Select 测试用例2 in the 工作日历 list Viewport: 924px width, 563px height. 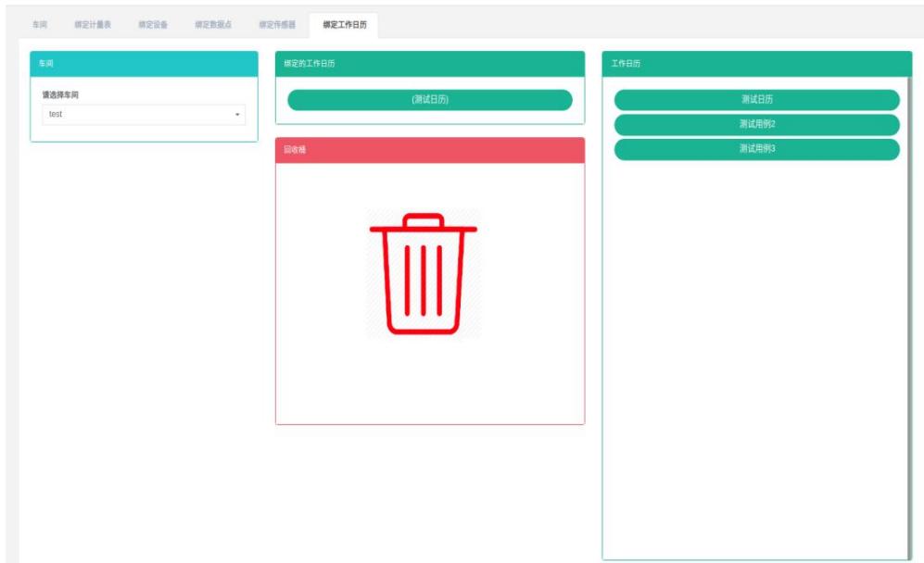[x=756, y=124]
